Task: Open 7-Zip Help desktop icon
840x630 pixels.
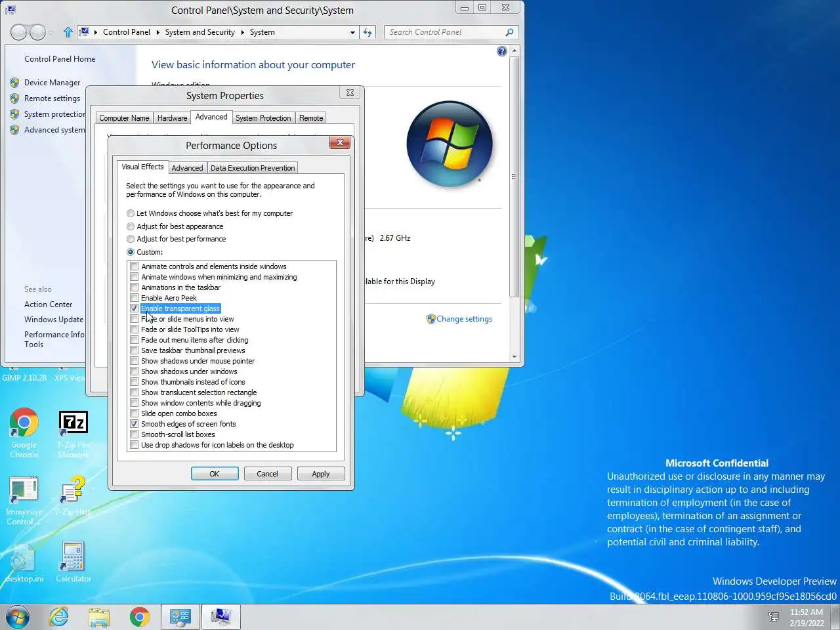Action: coord(73,496)
